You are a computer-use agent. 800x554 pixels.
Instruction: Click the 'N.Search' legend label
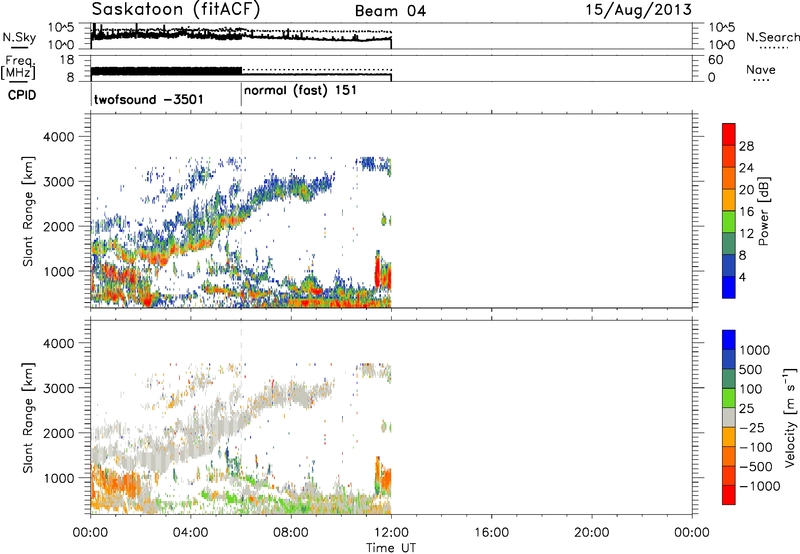(x=773, y=37)
